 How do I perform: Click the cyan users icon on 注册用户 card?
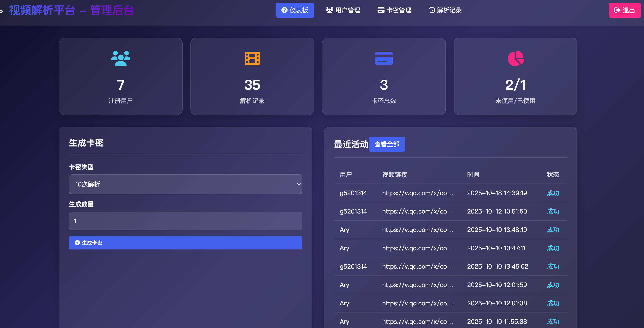(121, 58)
